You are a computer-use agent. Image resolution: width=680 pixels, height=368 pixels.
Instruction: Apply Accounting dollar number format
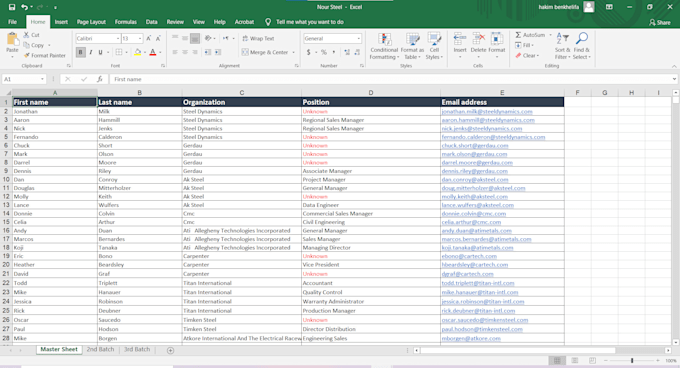point(308,52)
